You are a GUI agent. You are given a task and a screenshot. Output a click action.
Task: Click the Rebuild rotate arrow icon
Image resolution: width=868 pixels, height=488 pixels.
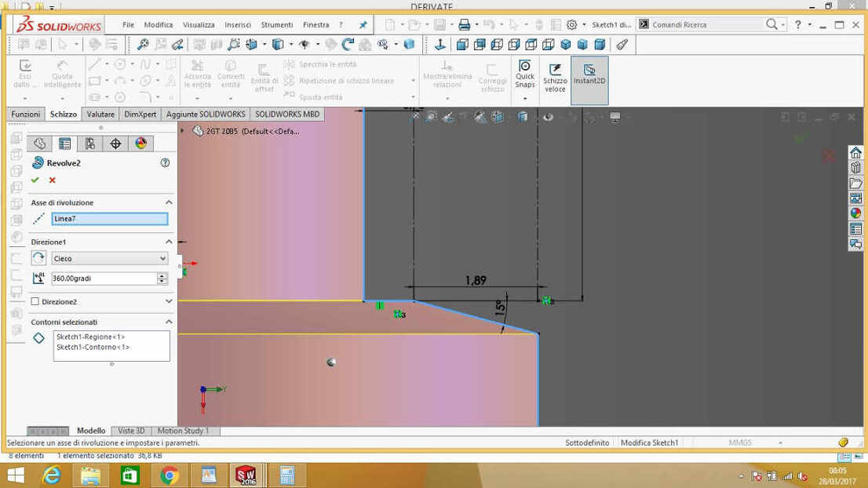(x=348, y=45)
